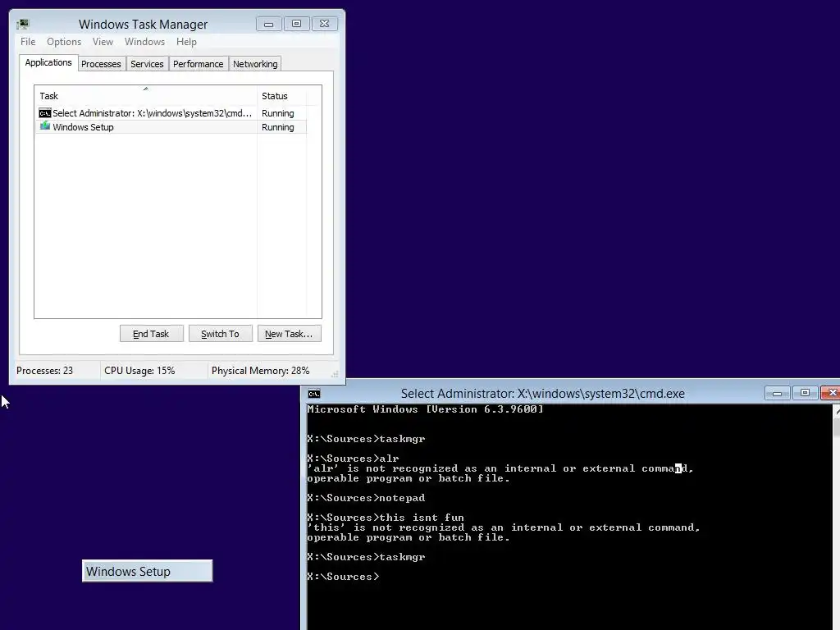Click the Task Manager resize grip corner
Viewport: 840px width, 630px height.
tap(335, 374)
